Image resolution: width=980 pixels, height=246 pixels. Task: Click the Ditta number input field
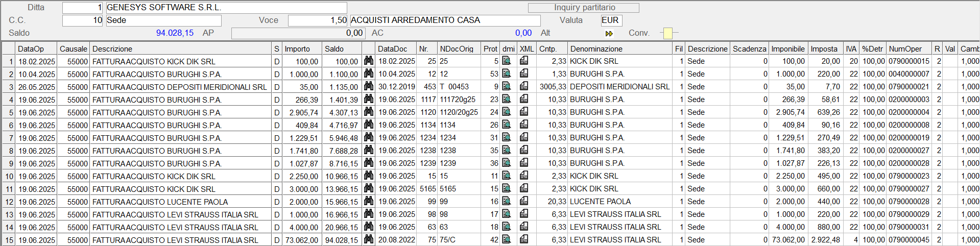(x=83, y=8)
